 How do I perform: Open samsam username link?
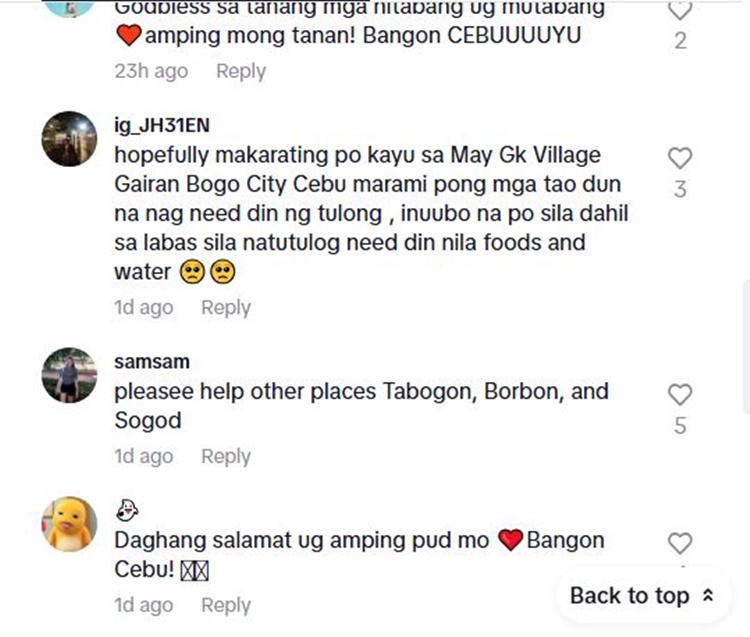click(x=152, y=362)
